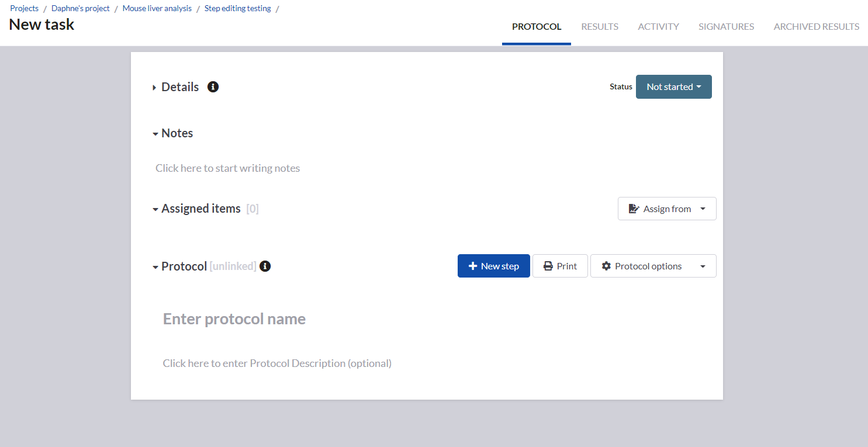Open the Activity tab
868x447 pixels.
658,26
